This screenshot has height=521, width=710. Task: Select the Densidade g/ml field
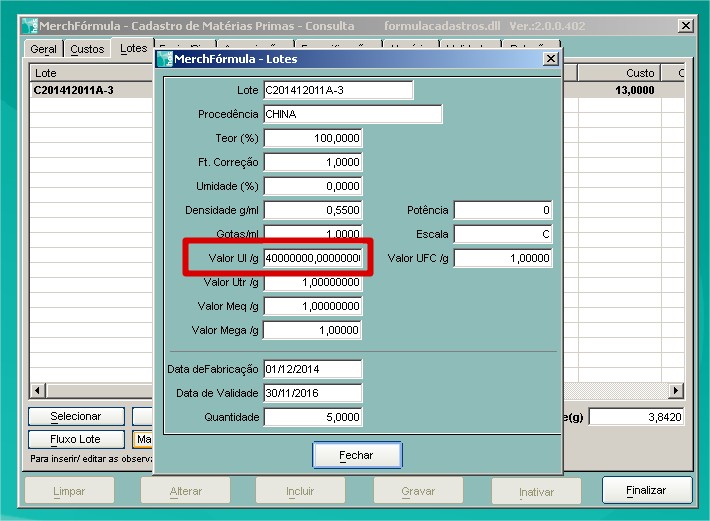click(313, 210)
